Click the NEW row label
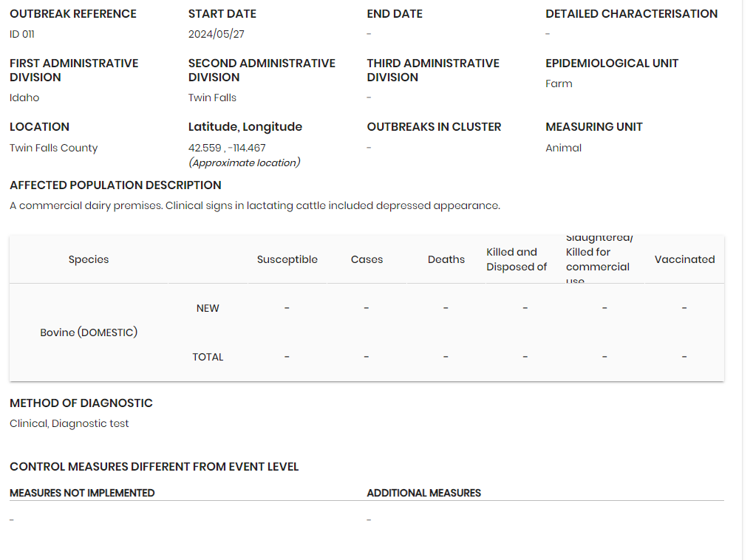The height and width of the screenshot is (560, 753). click(x=208, y=308)
